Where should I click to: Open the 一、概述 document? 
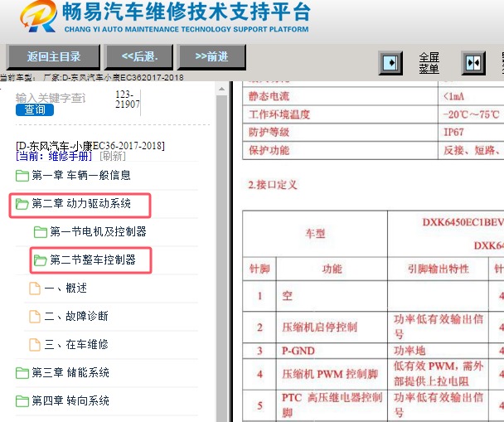point(65,288)
